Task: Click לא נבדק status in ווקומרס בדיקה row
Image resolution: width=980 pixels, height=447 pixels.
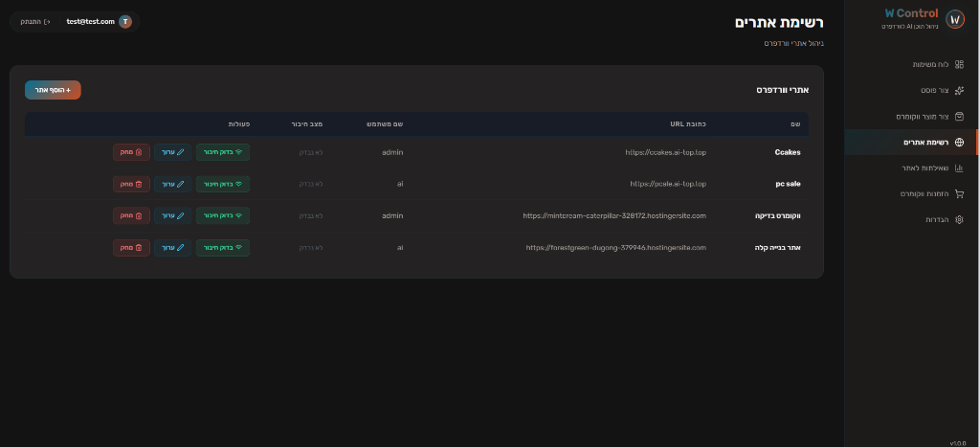Action: [311, 215]
